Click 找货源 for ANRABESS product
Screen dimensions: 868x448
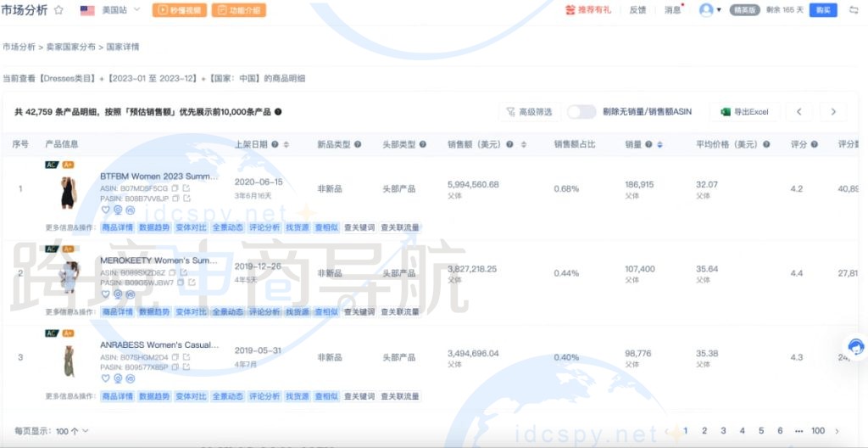click(x=298, y=396)
